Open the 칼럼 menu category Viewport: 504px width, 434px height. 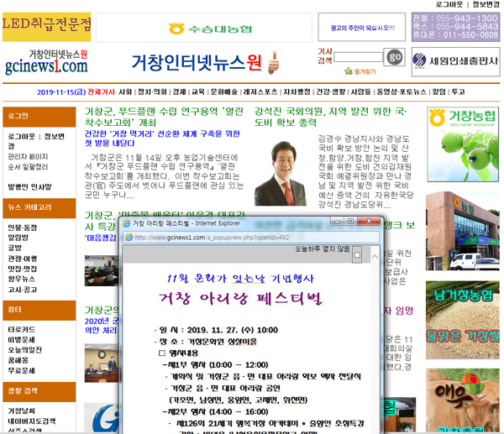pos(438,92)
